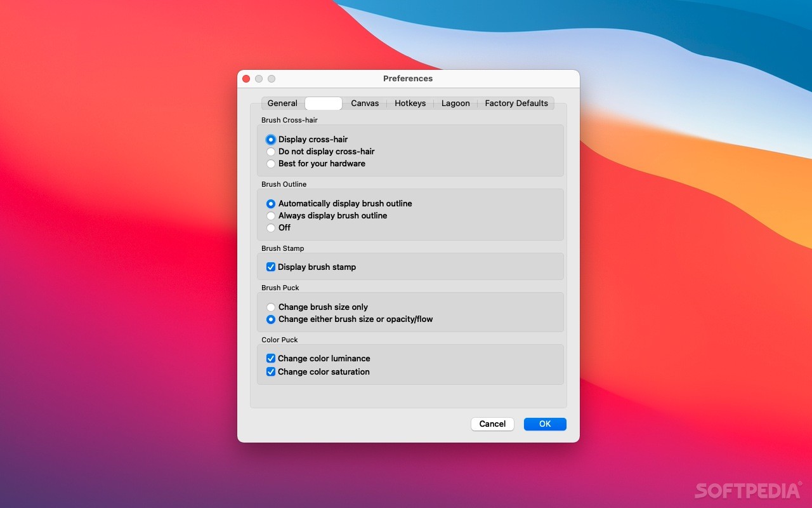Choose Change either brush size or opacity/flow
The height and width of the screenshot is (508, 812).
click(271, 319)
